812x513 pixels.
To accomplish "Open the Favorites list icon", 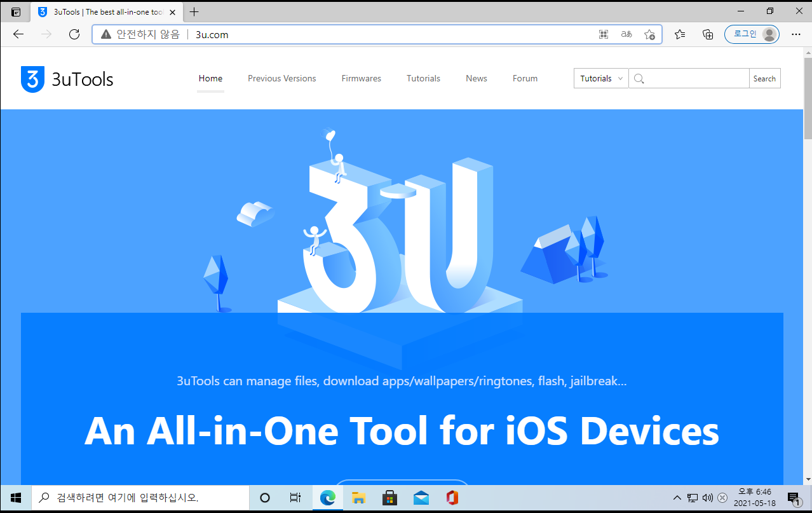I will [x=679, y=34].
